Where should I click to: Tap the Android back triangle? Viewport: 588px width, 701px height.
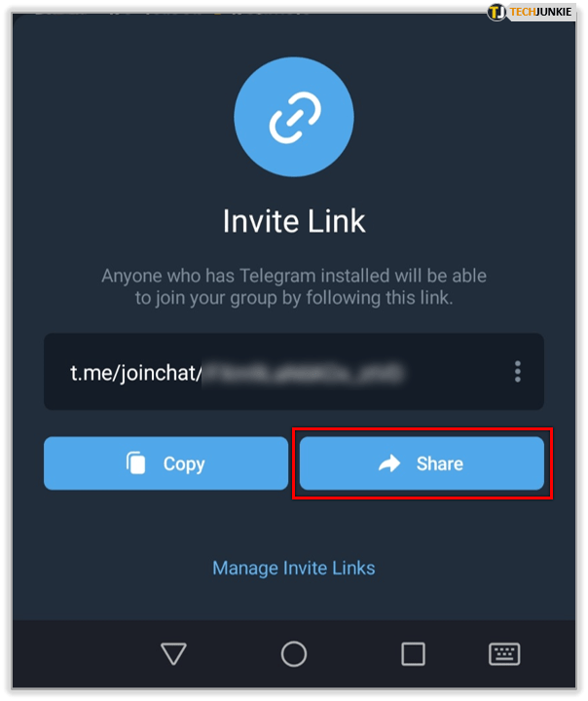[173, 653]
